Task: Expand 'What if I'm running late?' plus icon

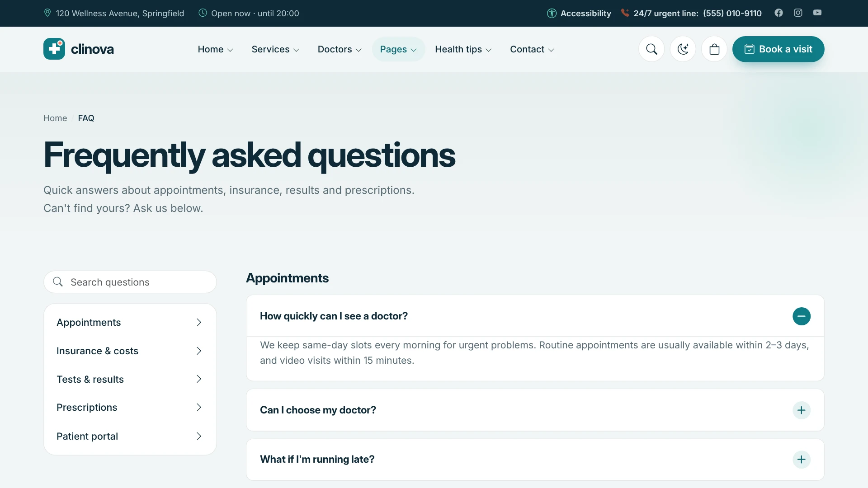Action: pyautogui.click(x=801, y=460)
